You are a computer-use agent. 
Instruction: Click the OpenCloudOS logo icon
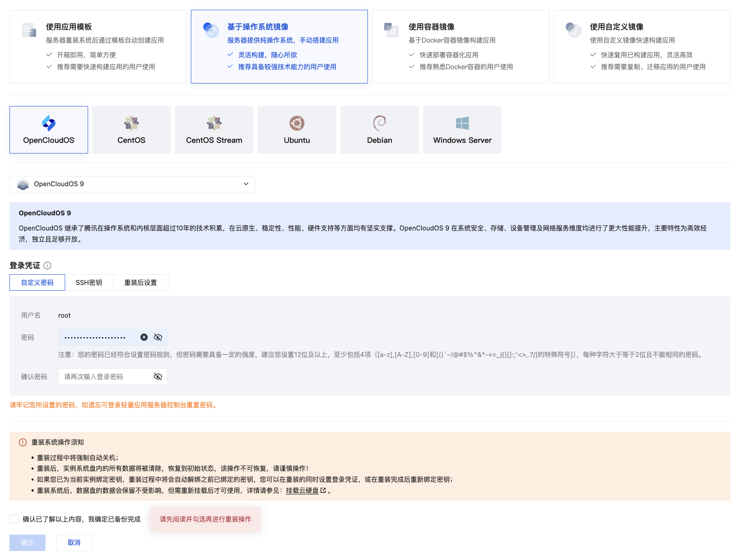coord(49,123)
